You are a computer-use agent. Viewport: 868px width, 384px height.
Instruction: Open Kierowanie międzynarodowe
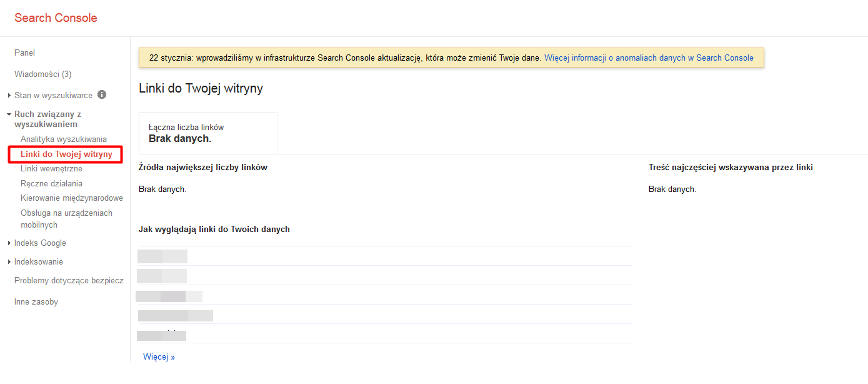[72, 198]
